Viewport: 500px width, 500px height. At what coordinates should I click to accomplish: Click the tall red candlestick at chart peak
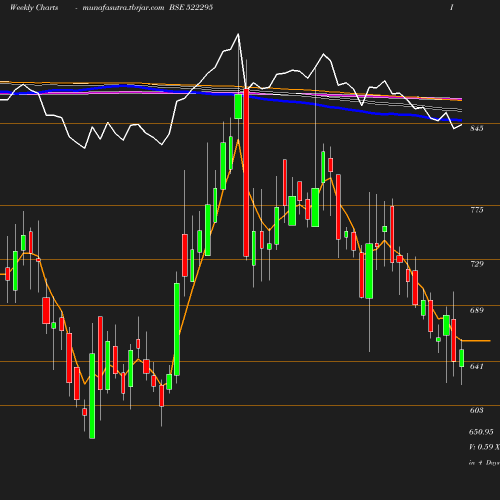click(246, 173)
